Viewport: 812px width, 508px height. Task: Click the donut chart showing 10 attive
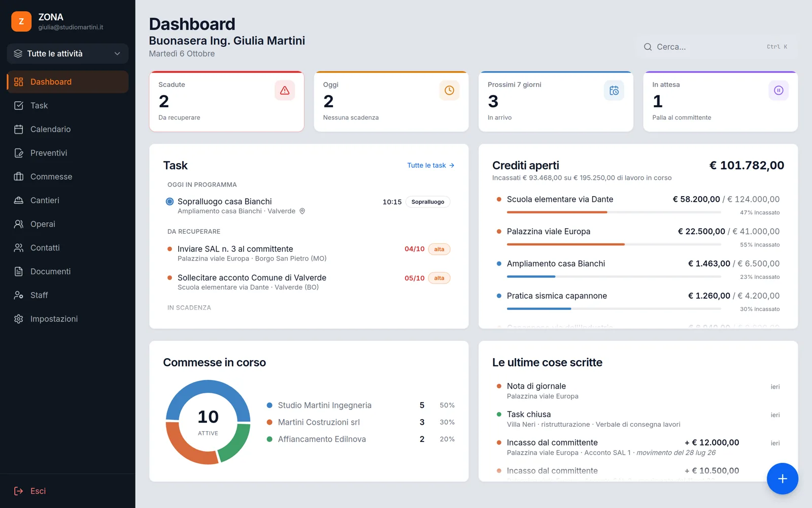click(208, 422)
